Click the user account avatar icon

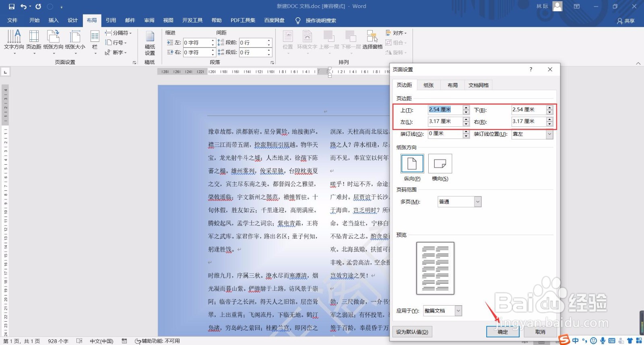coord(557,6)
